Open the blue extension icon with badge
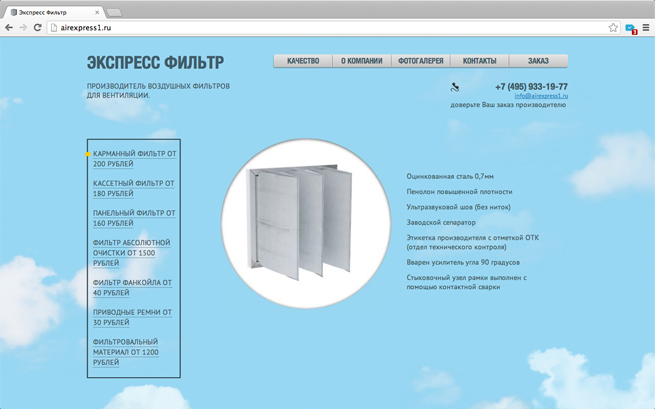The image size is (655, 409). (630, 28)
